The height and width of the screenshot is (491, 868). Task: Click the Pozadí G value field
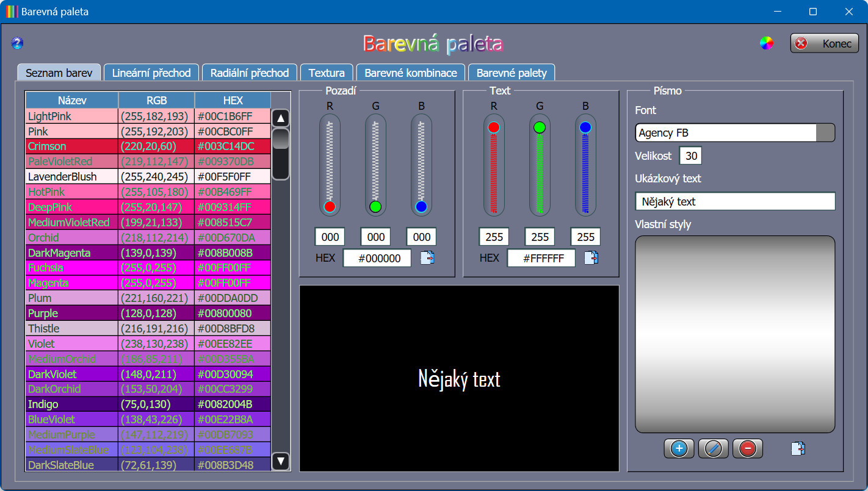[x=376, y=237]
